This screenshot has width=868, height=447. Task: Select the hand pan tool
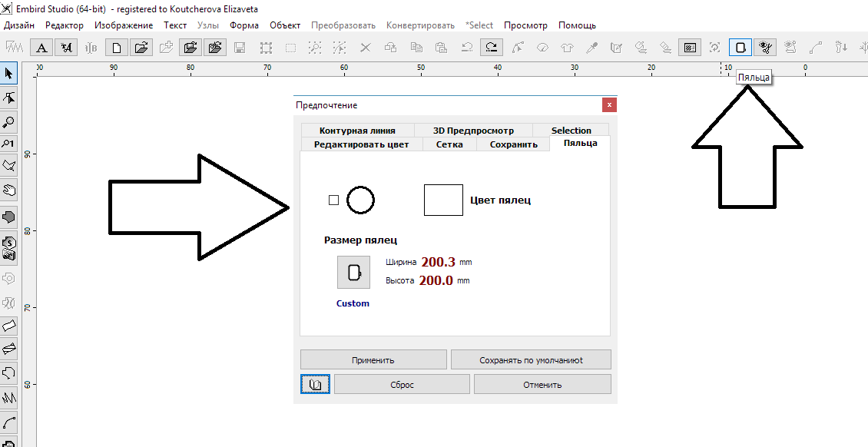coord(9,190)
